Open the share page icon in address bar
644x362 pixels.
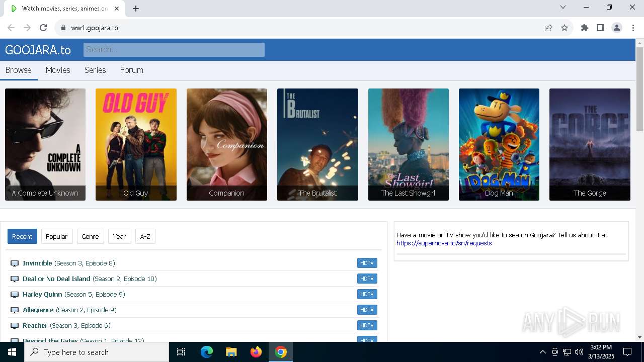click(548, 28)
